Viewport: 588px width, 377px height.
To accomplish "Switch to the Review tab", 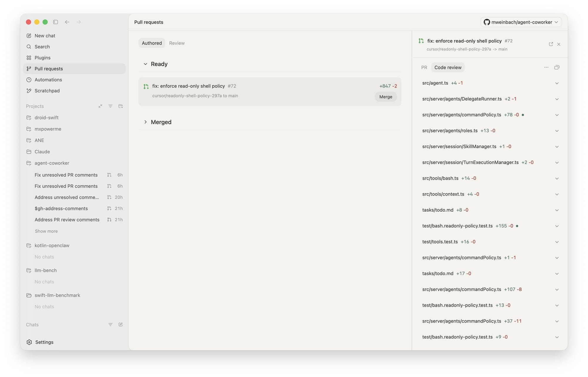I will pyautogui.click(x=177, y=43).
